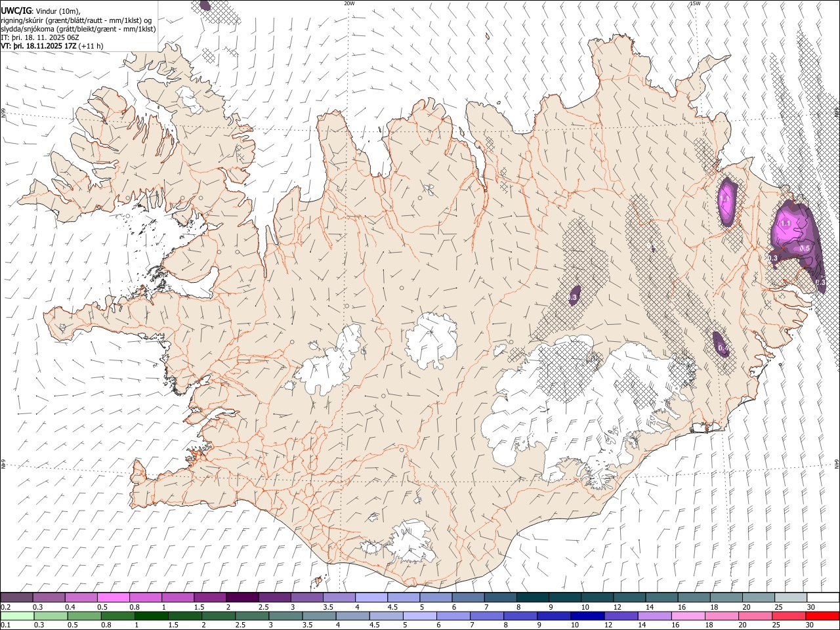Select the 25 pale gray swatch in top scale
This screenshot has width=840, height=630.
click(790, 597)
